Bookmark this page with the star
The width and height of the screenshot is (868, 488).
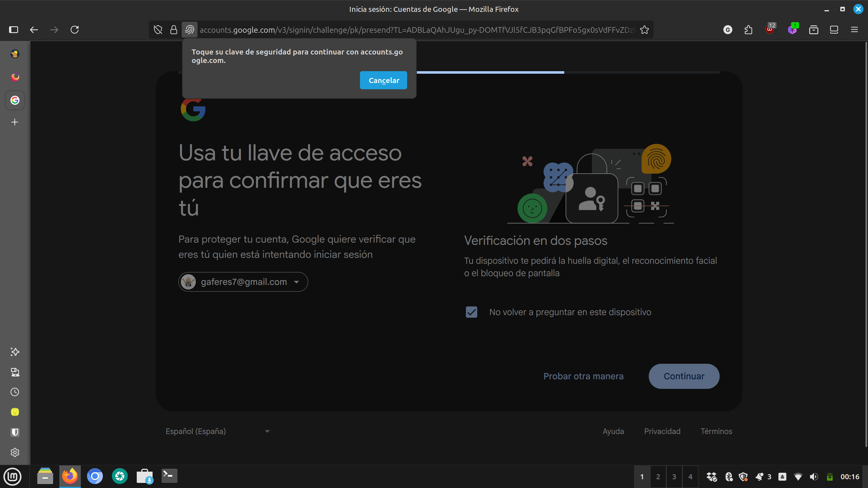[644, 30]
